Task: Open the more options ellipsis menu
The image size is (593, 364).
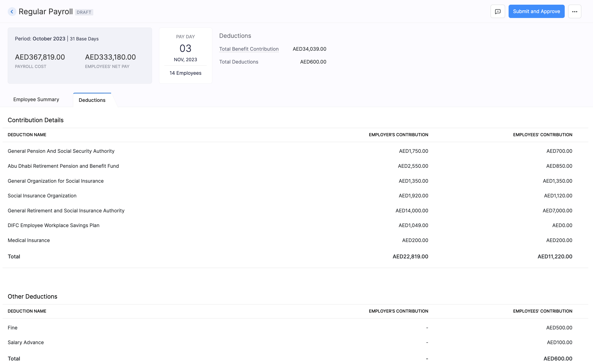Action: [x=575, y=11]
